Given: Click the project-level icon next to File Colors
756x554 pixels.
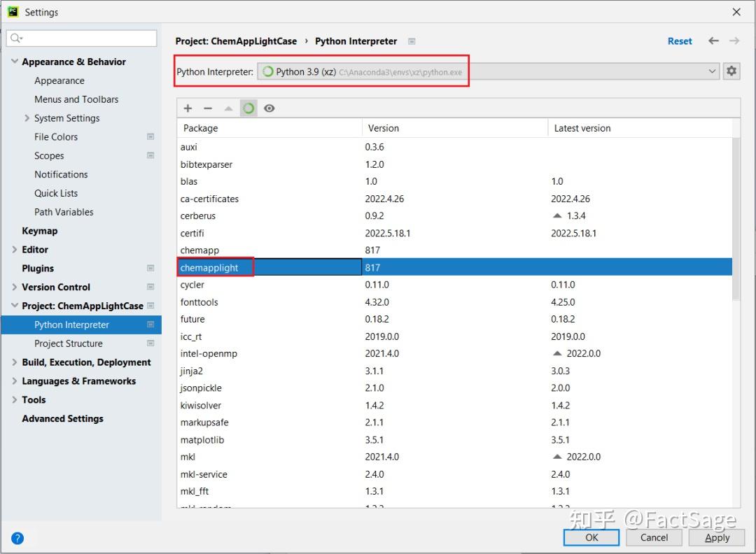Looking at the screenshot, I should pos(150,137).
